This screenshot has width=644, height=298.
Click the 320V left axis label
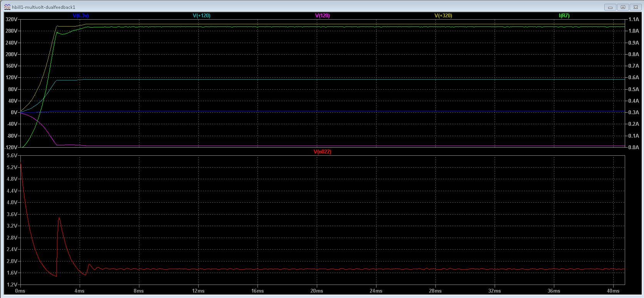12,19
